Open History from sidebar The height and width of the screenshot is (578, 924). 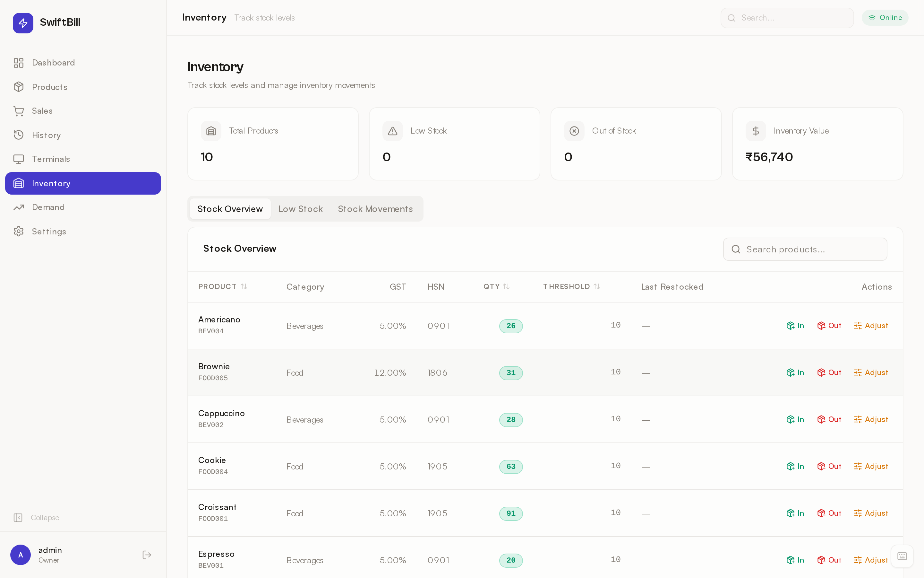pos(83,135)
